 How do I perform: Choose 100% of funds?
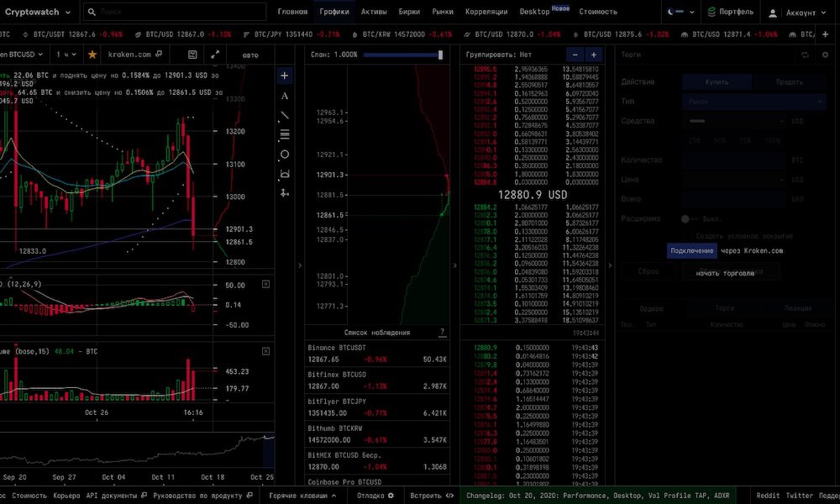pos(773,140)
